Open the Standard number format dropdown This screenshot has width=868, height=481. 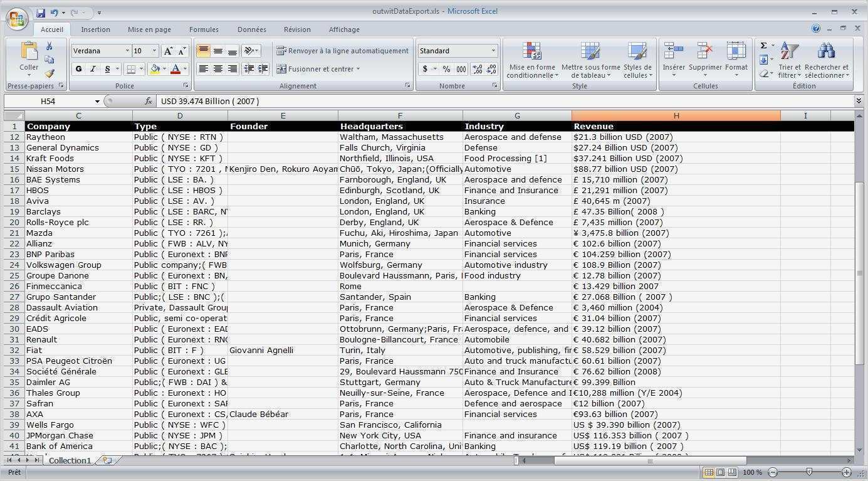(x=493, y=51)
